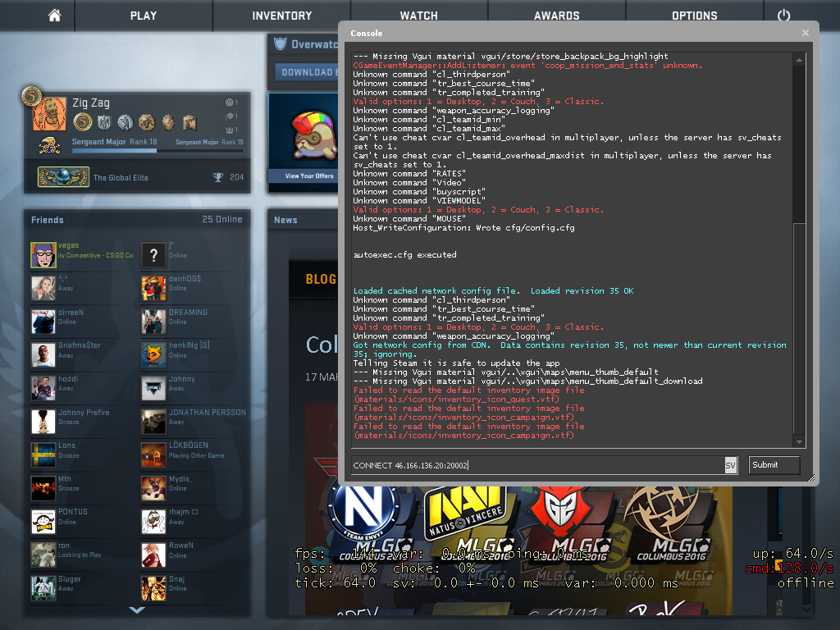Click the Overwatch shield icon
The width and height of the screenshot is (840, 630).
point(281,44)
